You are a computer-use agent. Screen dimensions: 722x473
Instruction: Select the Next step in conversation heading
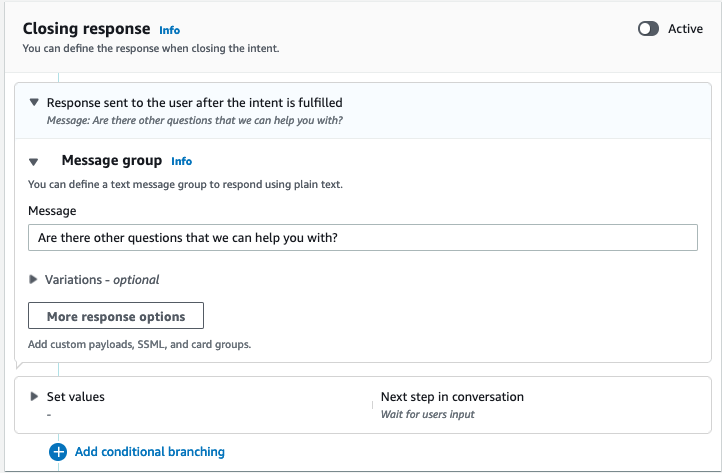tap(452, 397)
